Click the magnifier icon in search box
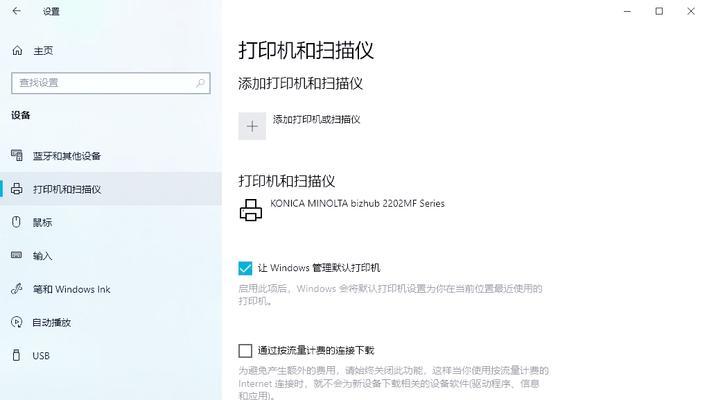 pos(200,83)
